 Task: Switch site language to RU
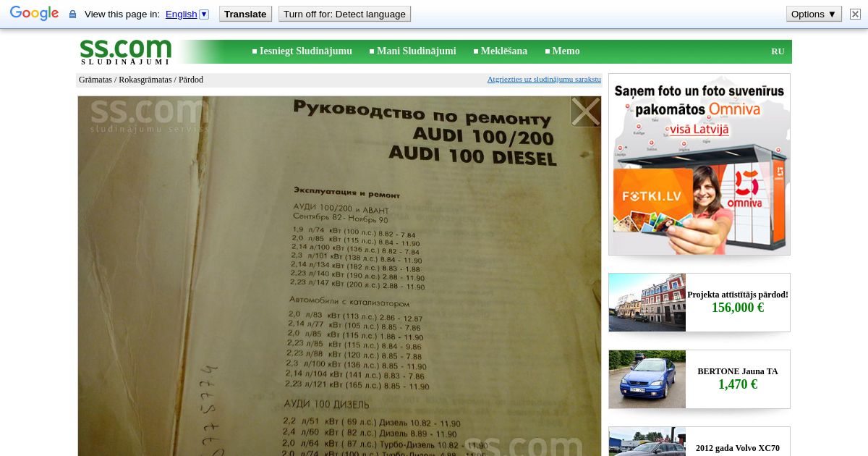(778, 51)
